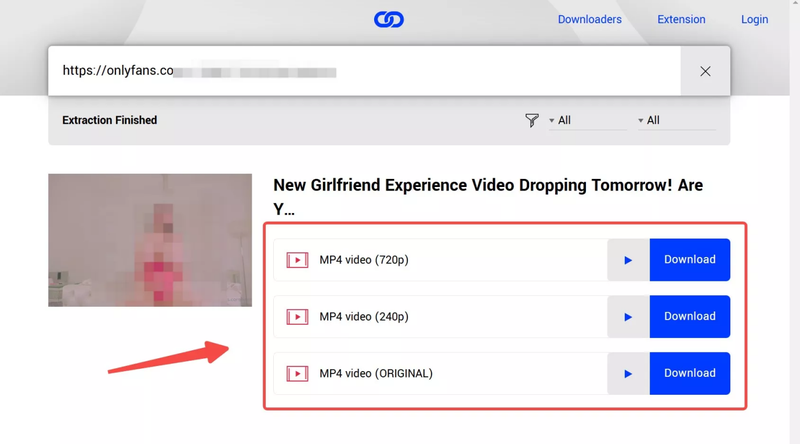The image size is (800, 444).
Task: Click the video file icon for 720p
Action: [x=297, y=260]
